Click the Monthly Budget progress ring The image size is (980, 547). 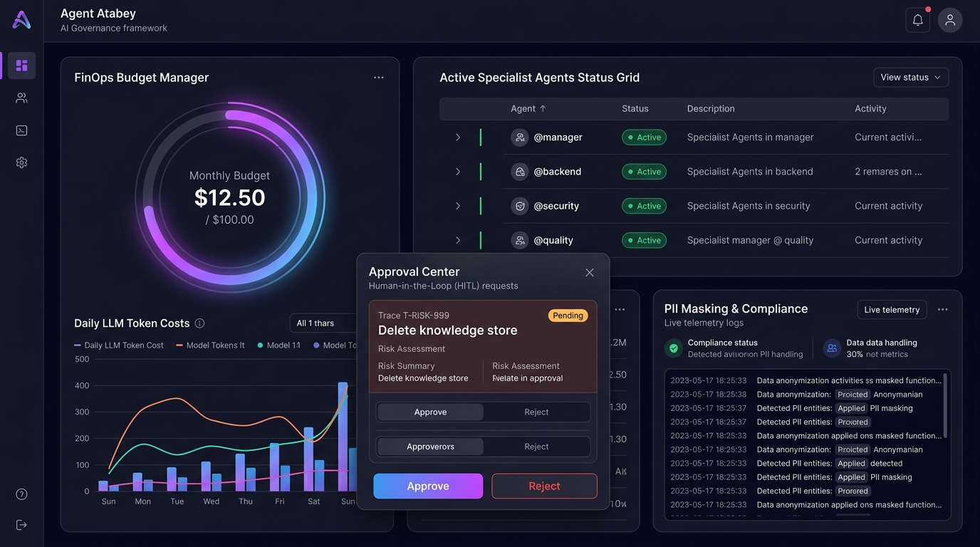pos(229,197)
